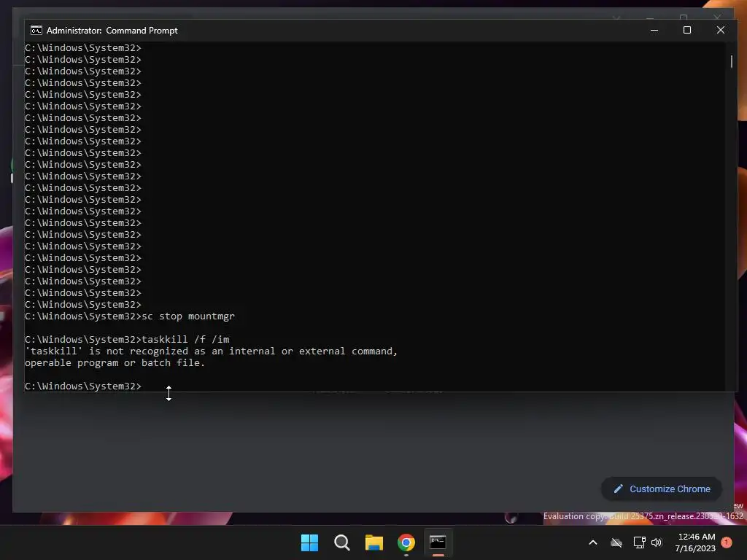Click the Command Prompt vertical scrollbar thumb
The height and width of the screenshot is (560, 747).
coord(731,61)
